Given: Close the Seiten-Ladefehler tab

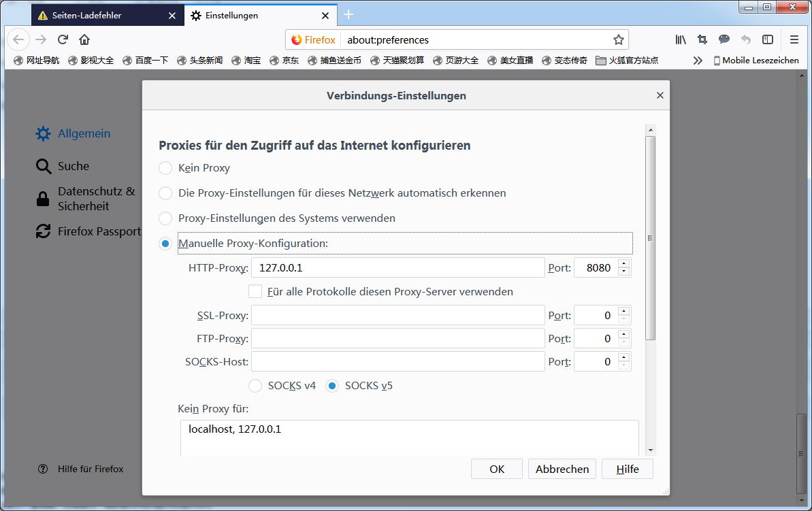Looking at the screenshot, I should point(172,16).
